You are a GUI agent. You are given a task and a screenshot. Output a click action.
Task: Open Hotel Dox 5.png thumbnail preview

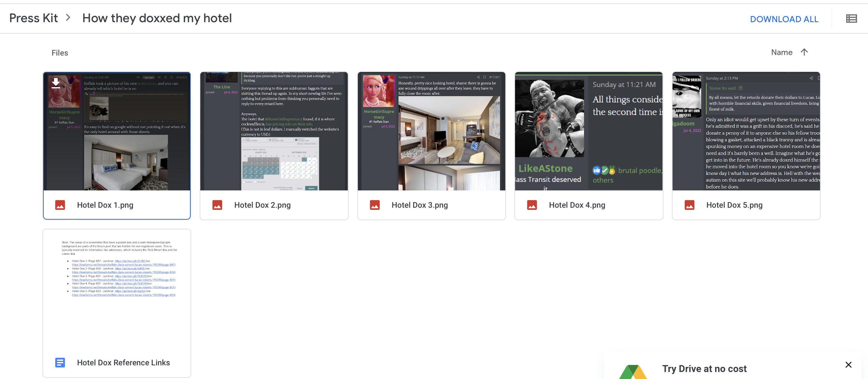click(x=746, y=131)
